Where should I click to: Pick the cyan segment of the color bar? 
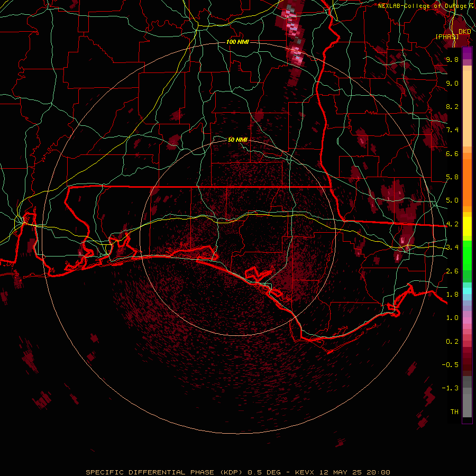(x=467, y=291)
